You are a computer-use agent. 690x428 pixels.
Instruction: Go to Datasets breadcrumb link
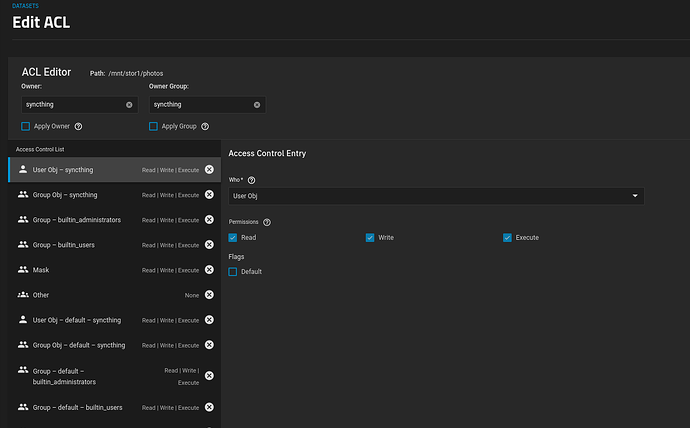pyautogui.click(x=26, y=6)
